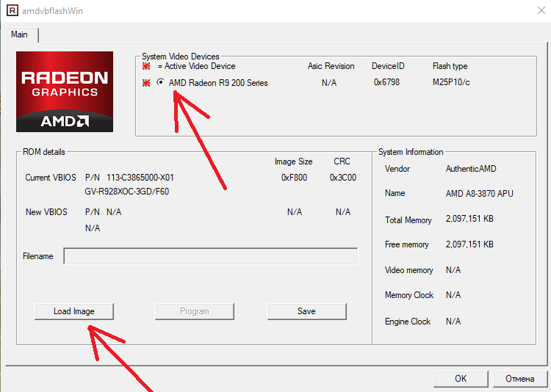
Task: Cancel with the Отмена button
Action: point(520,379)
